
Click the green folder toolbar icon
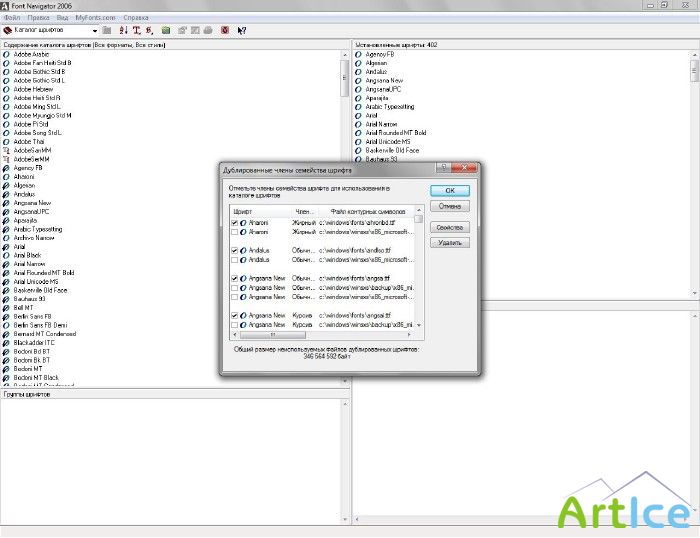click(x=166, y=30)
